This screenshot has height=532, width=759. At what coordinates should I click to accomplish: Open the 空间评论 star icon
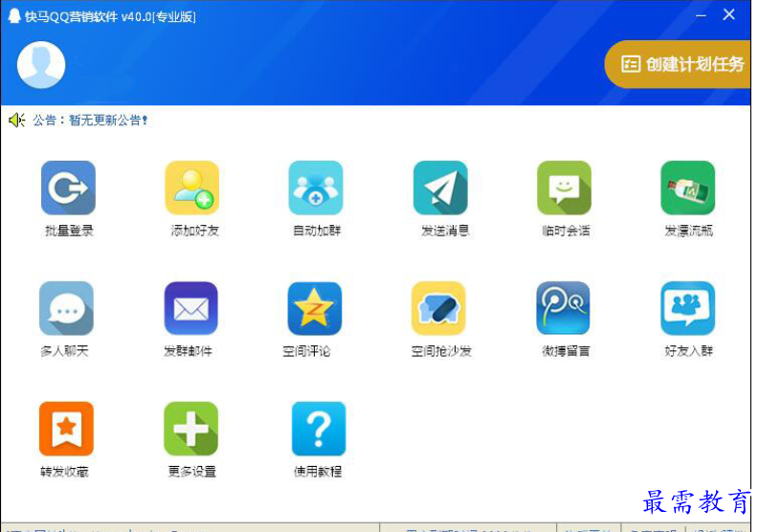click(315, 308)
